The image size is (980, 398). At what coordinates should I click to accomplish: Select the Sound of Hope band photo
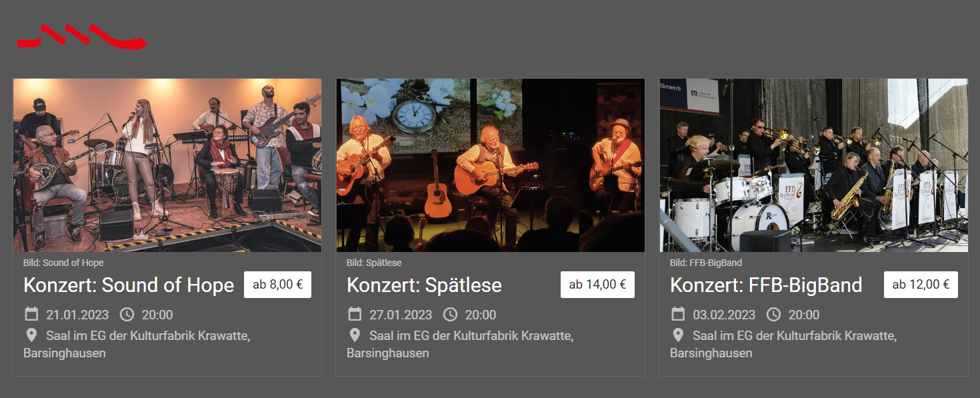tap(167, 165)
